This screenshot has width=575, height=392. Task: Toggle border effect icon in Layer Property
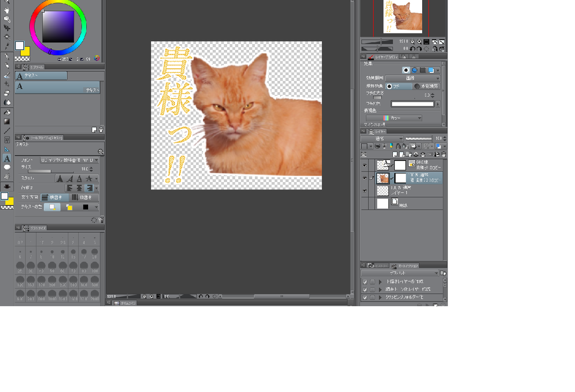406,70
